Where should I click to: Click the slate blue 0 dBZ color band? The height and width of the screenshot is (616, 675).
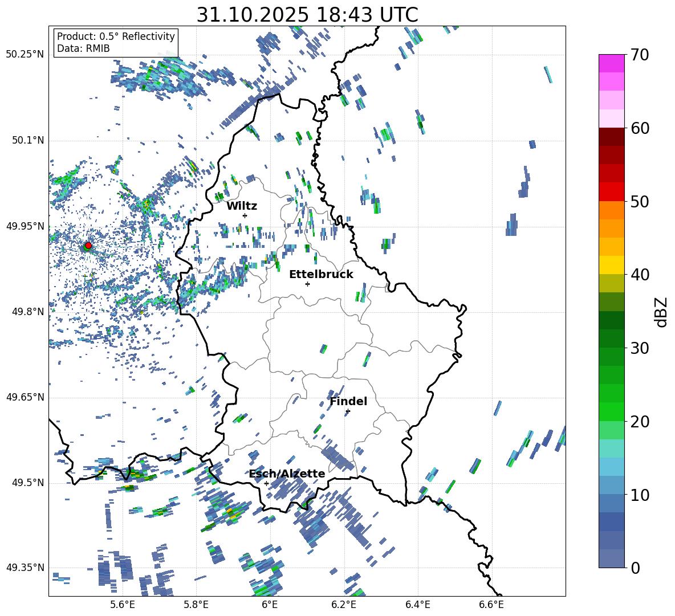point(612,558)
